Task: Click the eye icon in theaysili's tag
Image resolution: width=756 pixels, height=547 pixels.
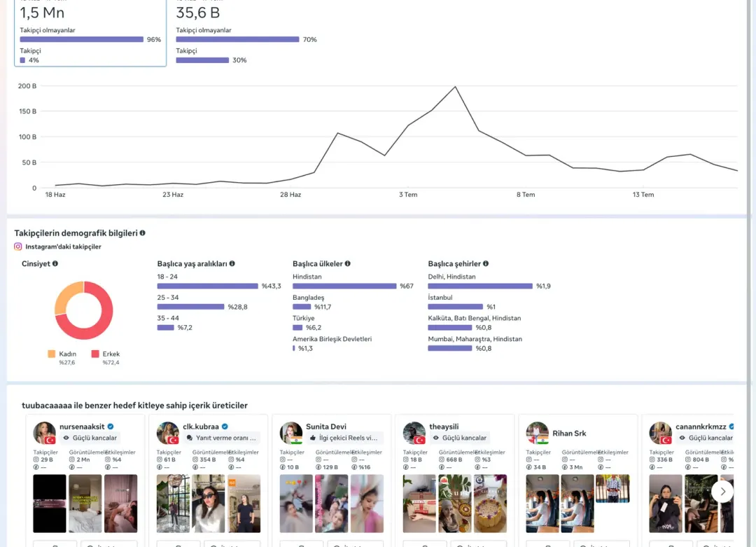Action: (436, 438)
